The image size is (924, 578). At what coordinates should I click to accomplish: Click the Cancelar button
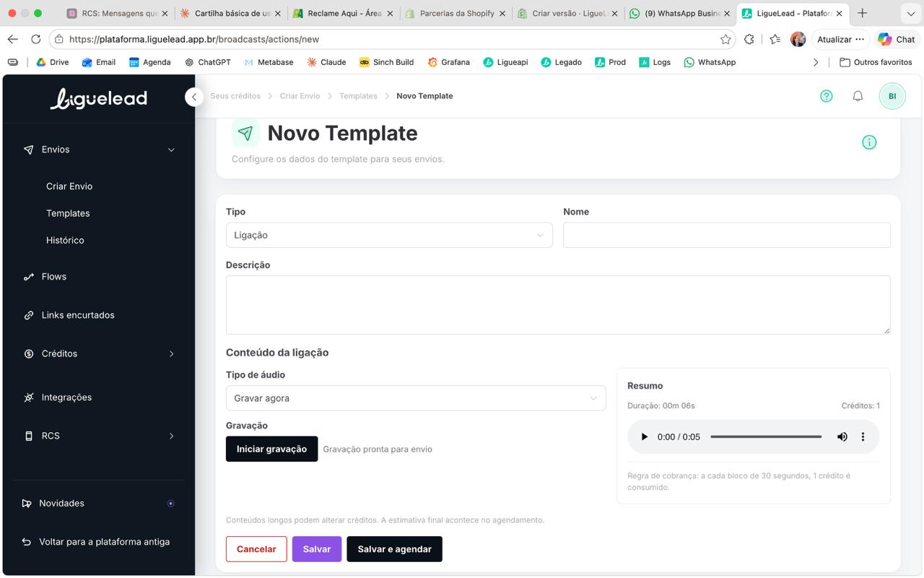[x=256, y=549]
